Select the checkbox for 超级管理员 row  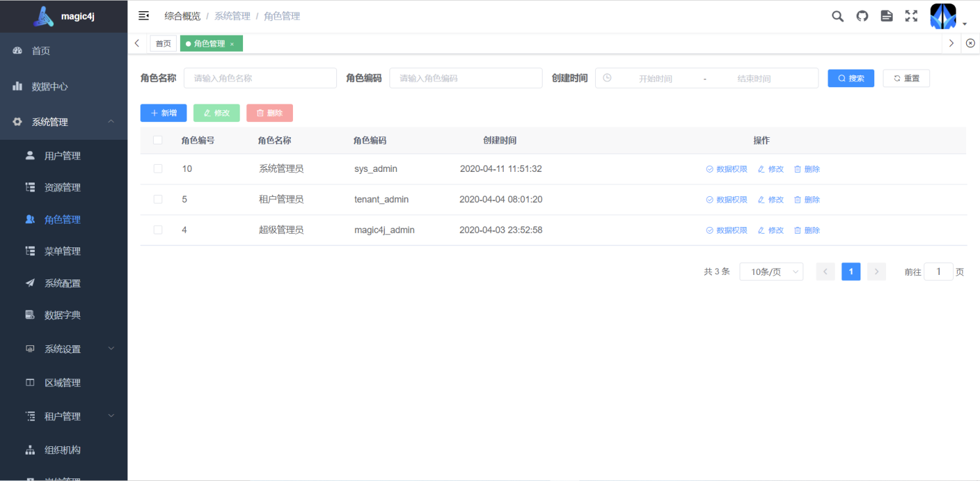[158, 230]
